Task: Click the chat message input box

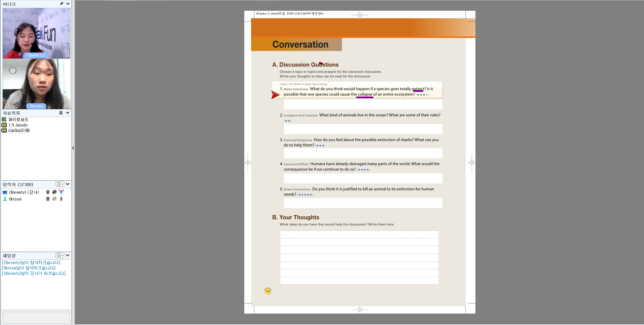Action: point(36,318)
